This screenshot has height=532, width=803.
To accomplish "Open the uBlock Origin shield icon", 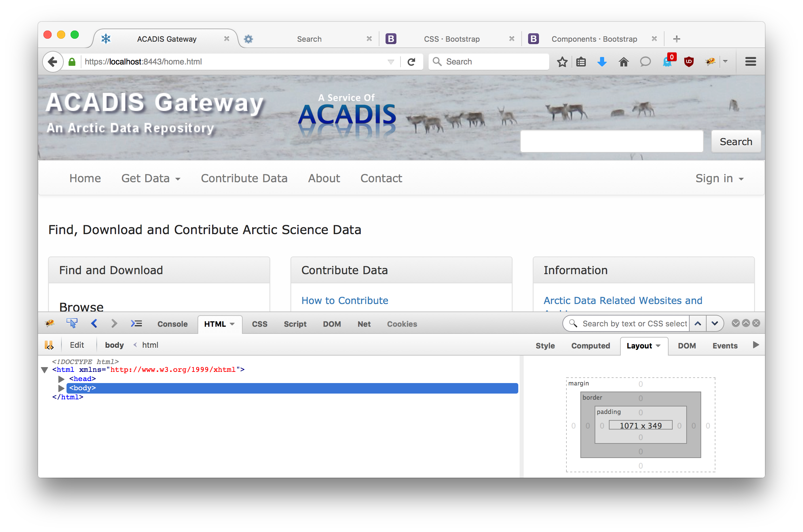I will tap(689, 62).
